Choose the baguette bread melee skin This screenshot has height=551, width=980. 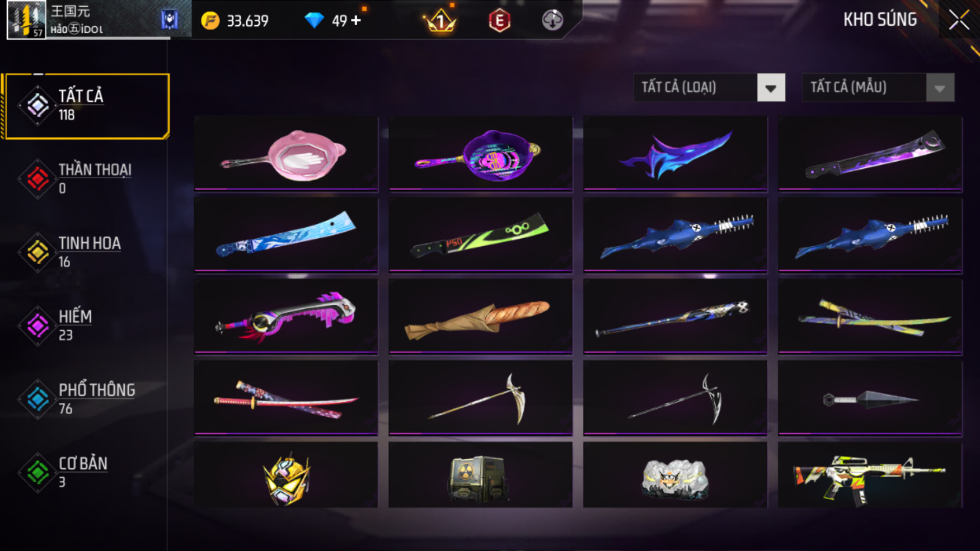[480, 317]
